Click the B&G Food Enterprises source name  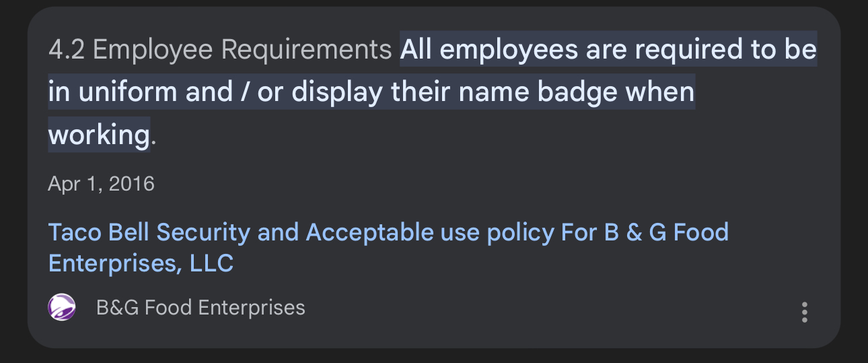(x=201, y=308)
